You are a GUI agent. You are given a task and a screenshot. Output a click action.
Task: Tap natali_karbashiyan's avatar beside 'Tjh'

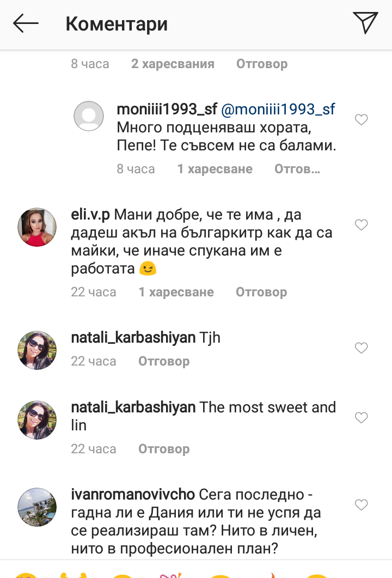38,350
